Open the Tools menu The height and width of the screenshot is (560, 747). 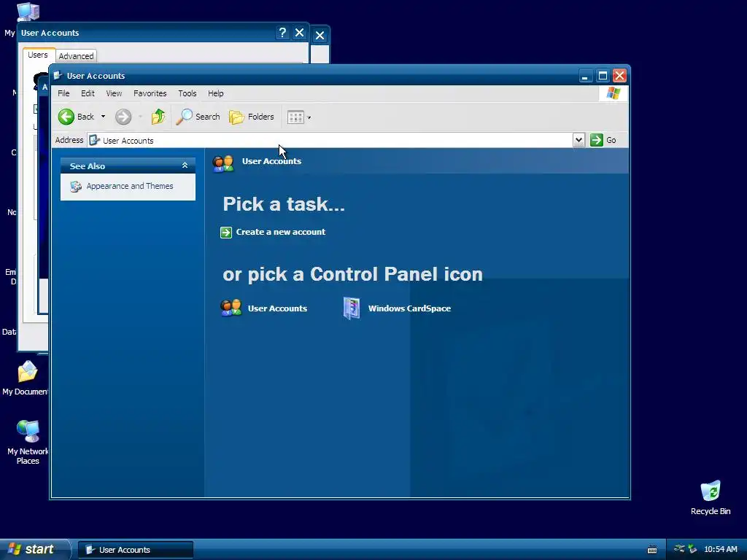187,93
